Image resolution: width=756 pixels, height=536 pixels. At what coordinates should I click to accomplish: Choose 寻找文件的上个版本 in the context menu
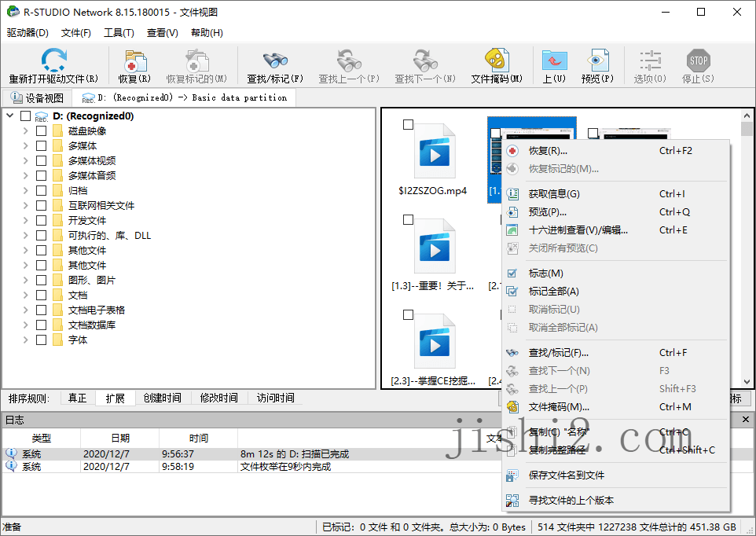pyautogui.click(x=615, y=501)
